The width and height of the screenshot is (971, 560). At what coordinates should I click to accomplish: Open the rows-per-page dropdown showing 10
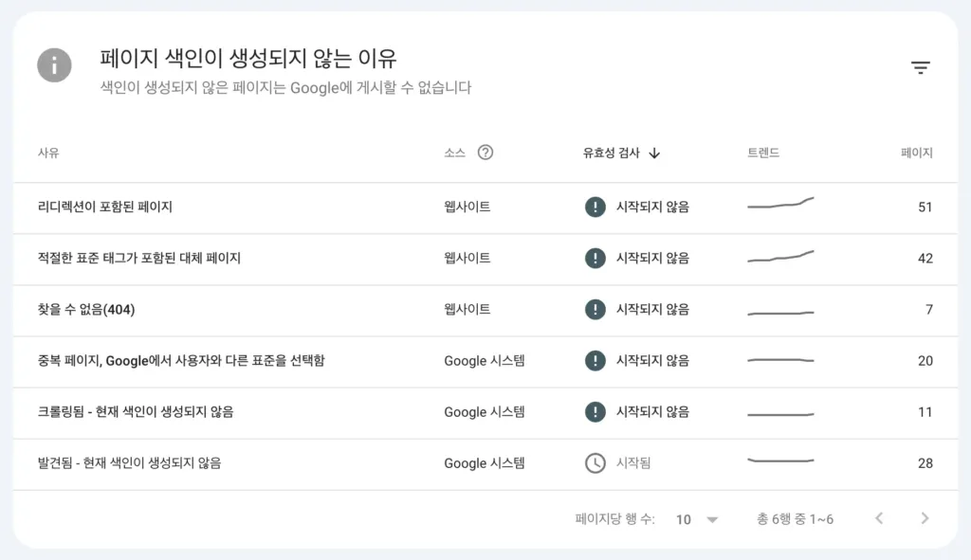pyautogui.click(x=697, y=519)
